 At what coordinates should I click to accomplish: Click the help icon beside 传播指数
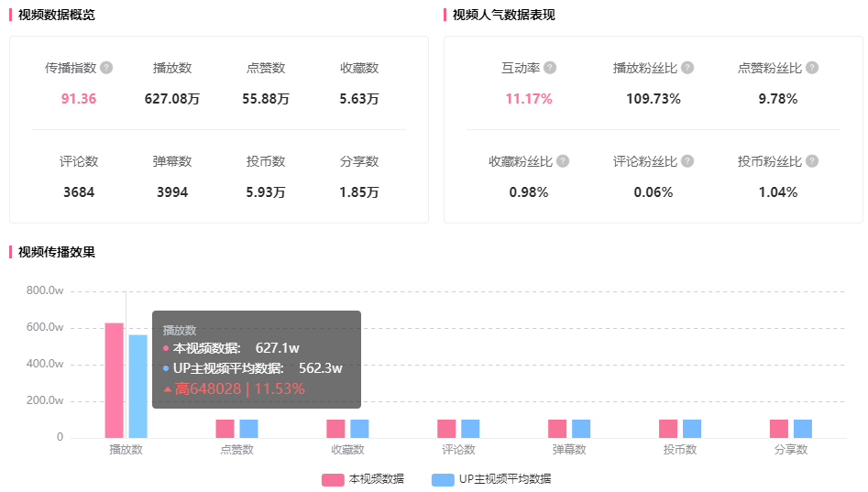pyautogui.click(x=106, y=68)
